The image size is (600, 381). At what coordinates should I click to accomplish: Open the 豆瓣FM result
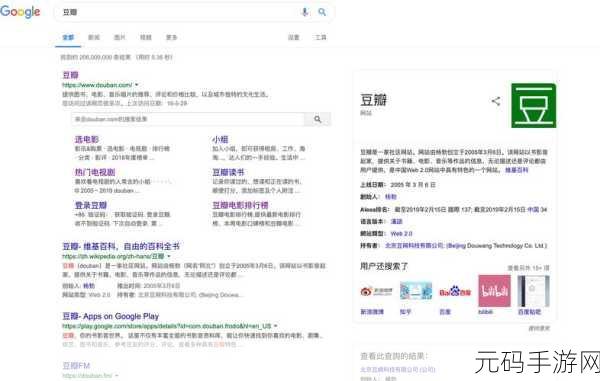point(76,366)
